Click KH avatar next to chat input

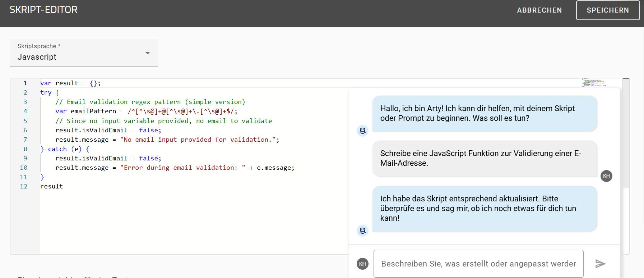(x=362, y=264)
